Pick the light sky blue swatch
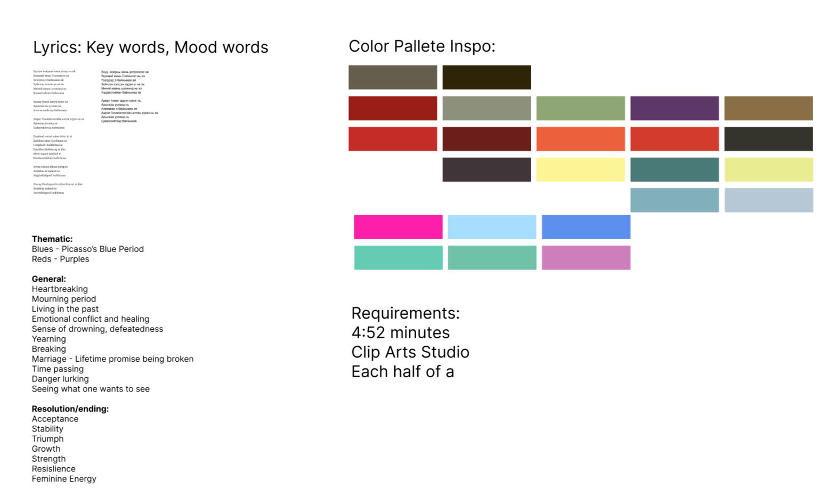819x504 pixels. coord(492,227)
